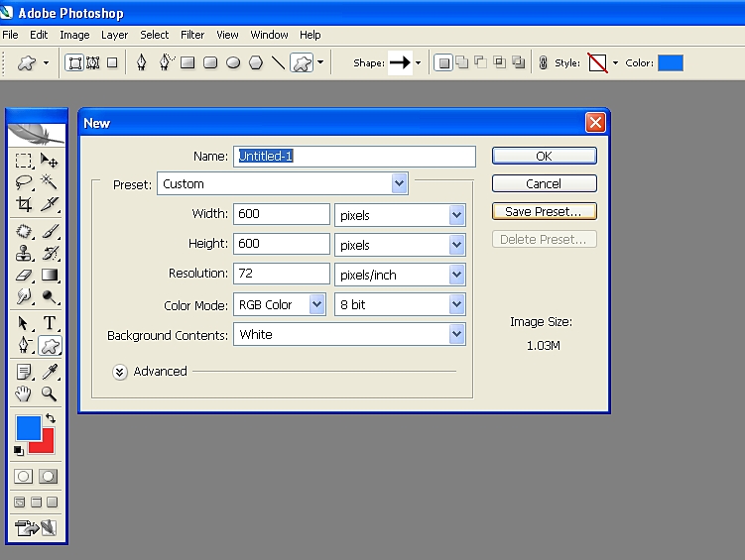Toggle the link layer style button

[x=543, y=62]
